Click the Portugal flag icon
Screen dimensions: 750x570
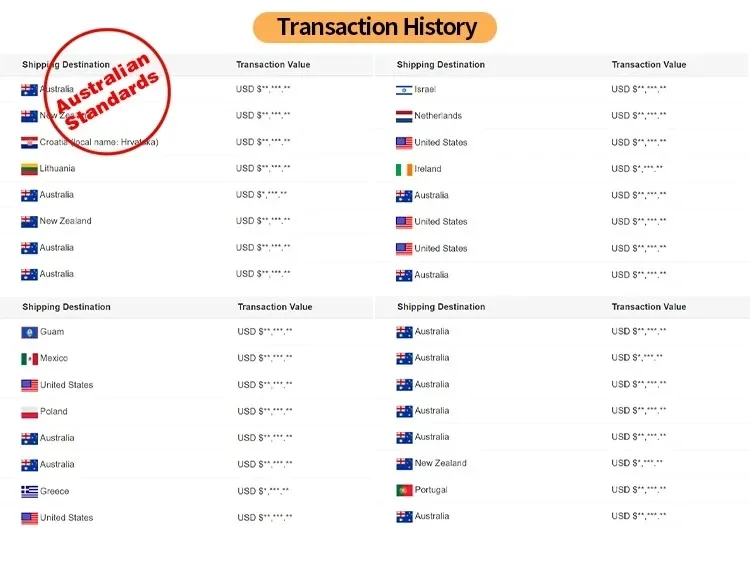[404, 490]
